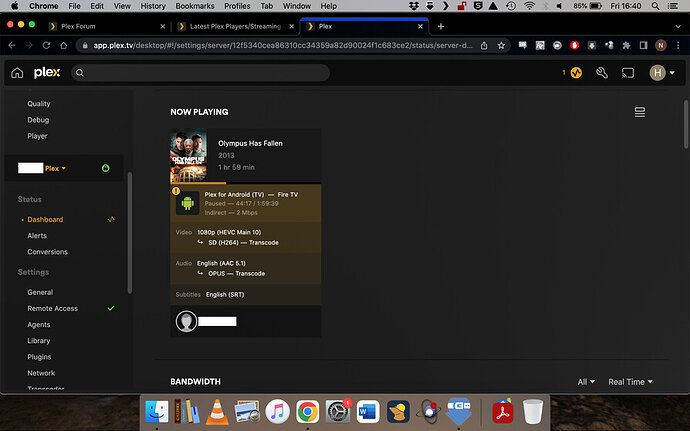
Task: Click the stream playback progress bar
Action: coord(246,183)
